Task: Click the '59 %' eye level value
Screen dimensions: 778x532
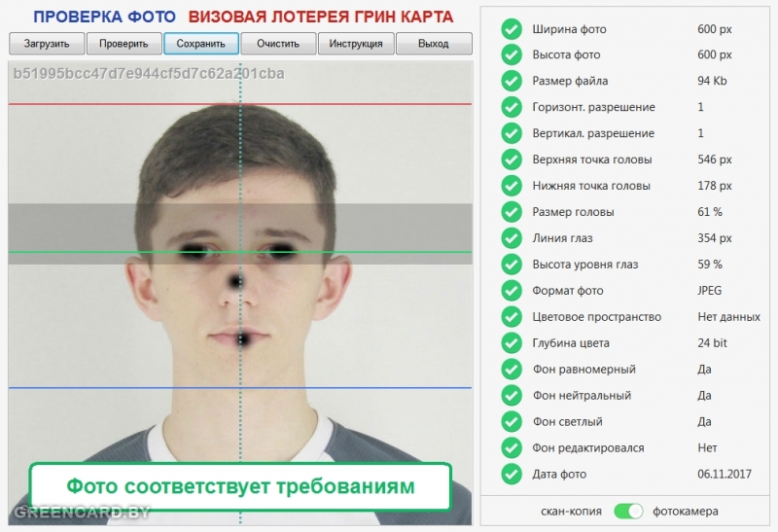Action: (x=710, y=265)
